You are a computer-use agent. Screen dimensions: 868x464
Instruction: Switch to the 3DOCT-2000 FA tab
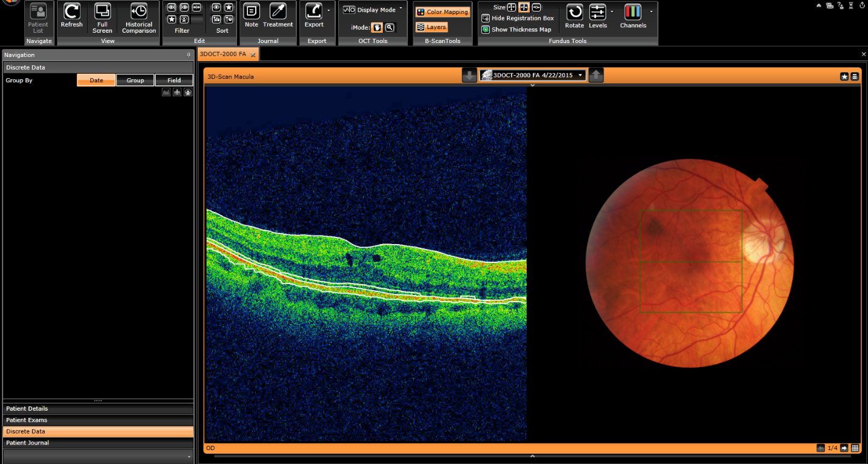(222, 54)
